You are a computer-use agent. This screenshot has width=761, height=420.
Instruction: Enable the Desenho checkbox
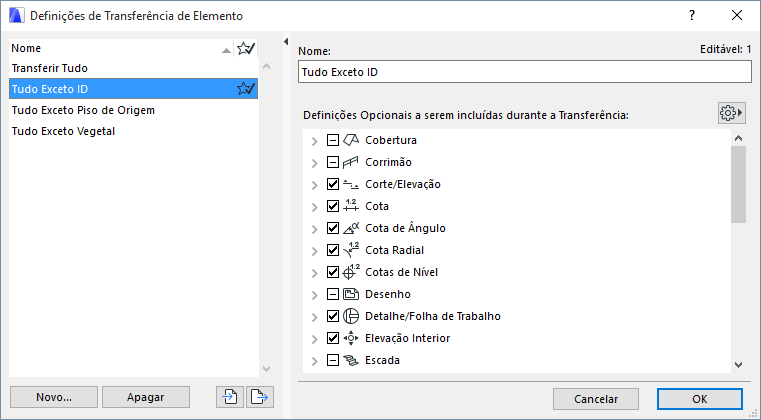tap(334, 294)
